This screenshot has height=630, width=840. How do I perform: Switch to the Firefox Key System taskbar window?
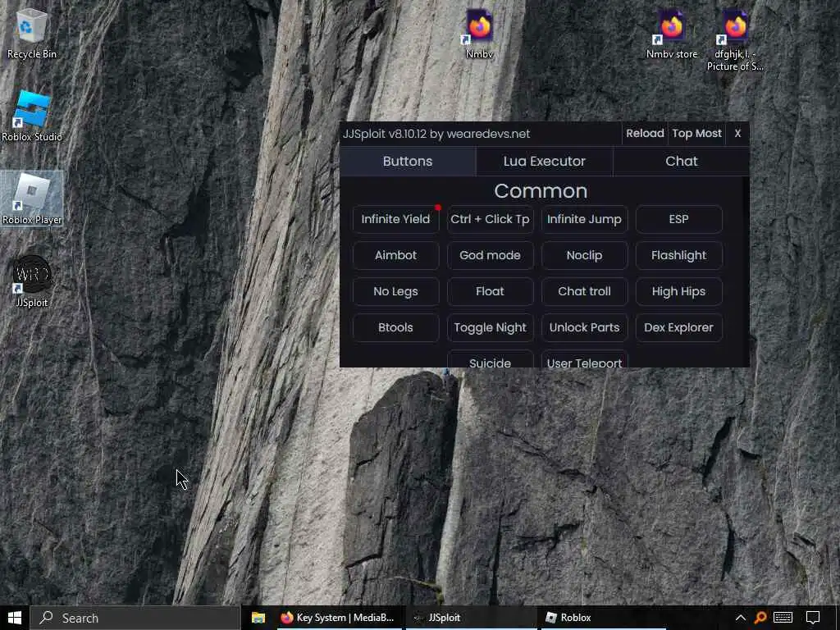point(338,618)
